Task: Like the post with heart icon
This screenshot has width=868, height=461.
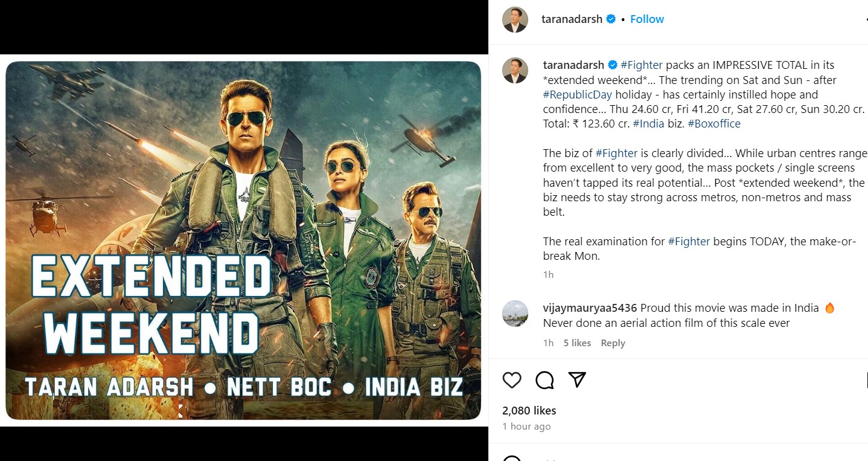Action: pos(512,380)
